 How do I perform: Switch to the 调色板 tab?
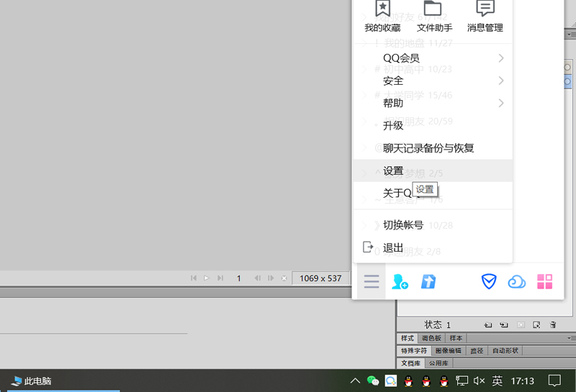431,338
